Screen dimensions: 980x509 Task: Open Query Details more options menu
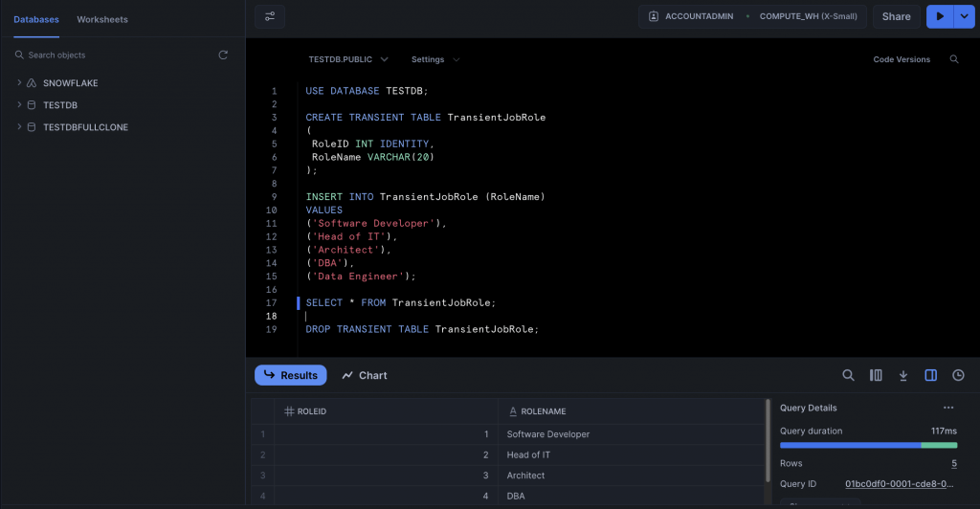click(x=948, y=408)
